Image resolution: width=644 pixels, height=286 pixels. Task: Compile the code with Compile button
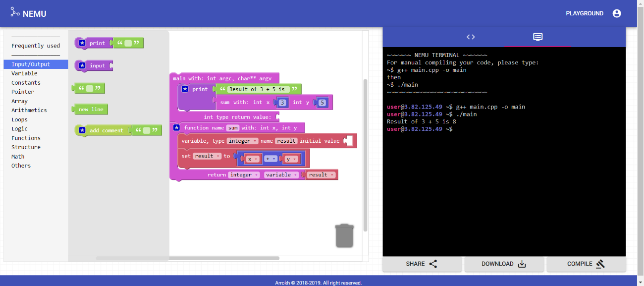click(586, 264)
